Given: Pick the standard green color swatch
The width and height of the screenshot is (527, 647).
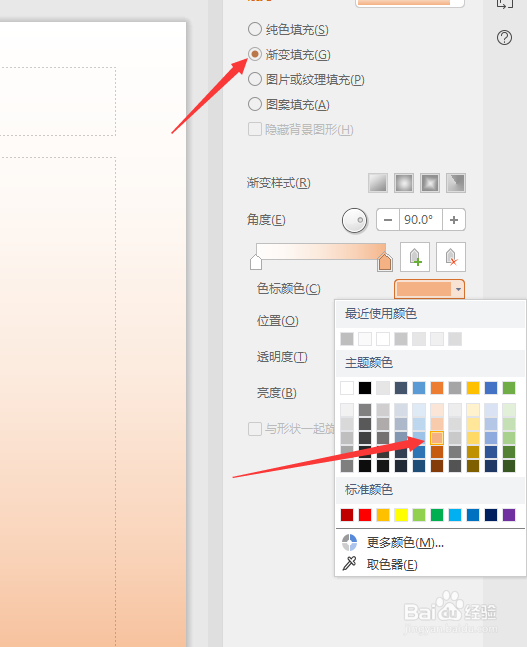Looking at the screenshot, I should coord(437,515).
